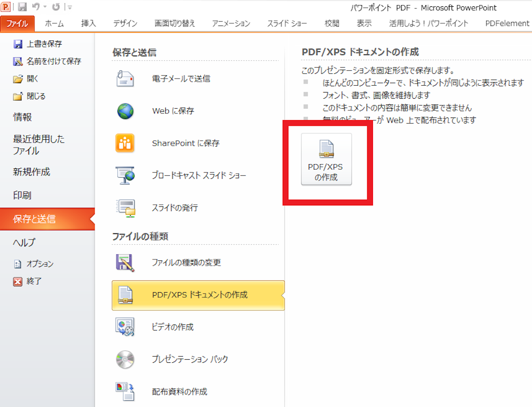The height and width of the screenshot is (407, 532).
Task: Click the Undo arrow icon
Action: (x=36, y=7)
